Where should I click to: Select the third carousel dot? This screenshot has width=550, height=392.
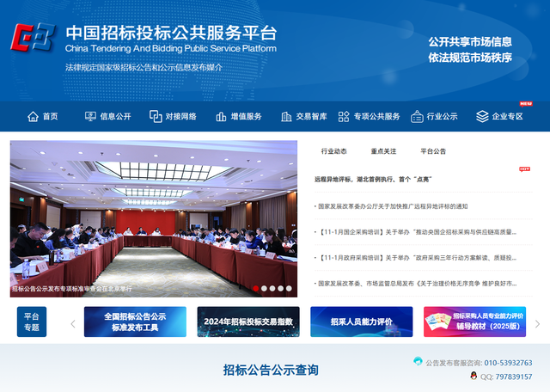click(272, 289)
